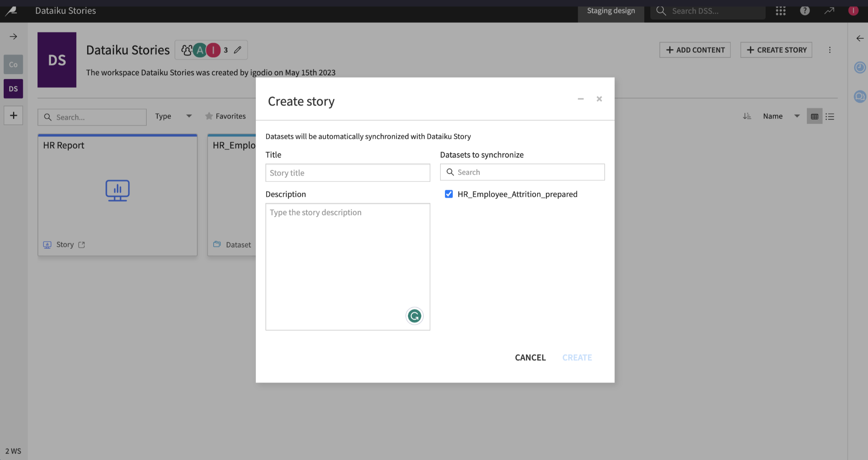This screenshot has width=868, height=460.
Task: Collapse the right panel arrow
Action: [860, 38]
